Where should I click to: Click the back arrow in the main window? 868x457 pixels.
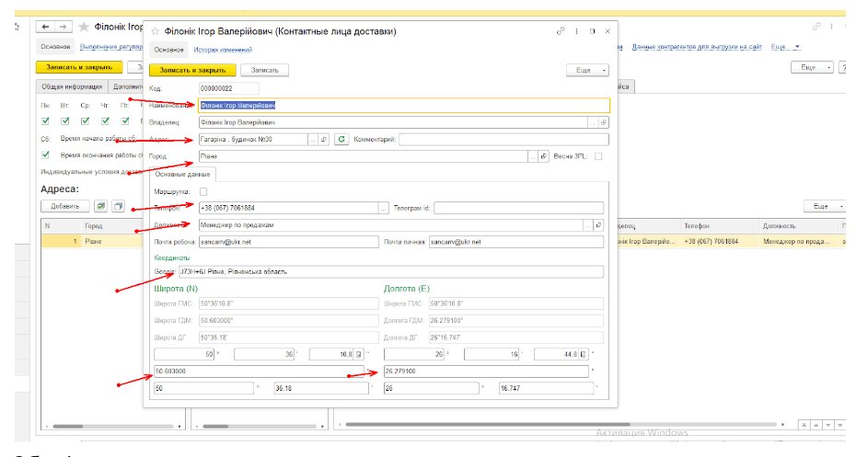tap(45, 28)
